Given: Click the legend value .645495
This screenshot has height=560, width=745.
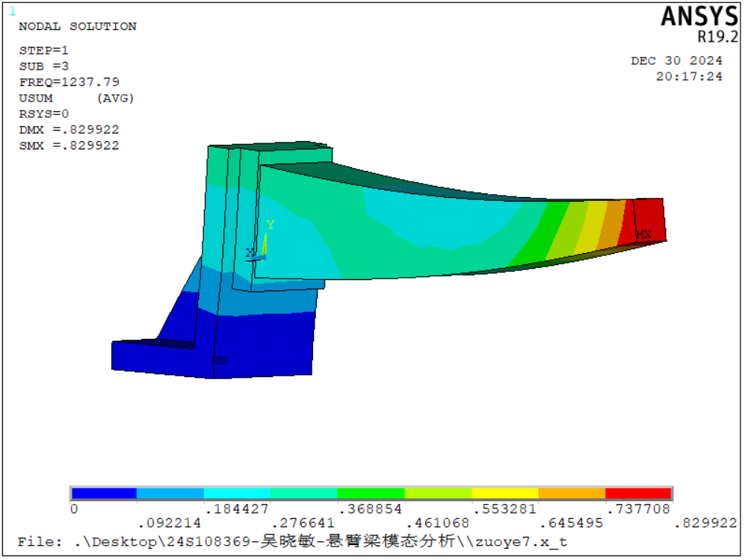Looking at the screenshot, I should (572, 523).
